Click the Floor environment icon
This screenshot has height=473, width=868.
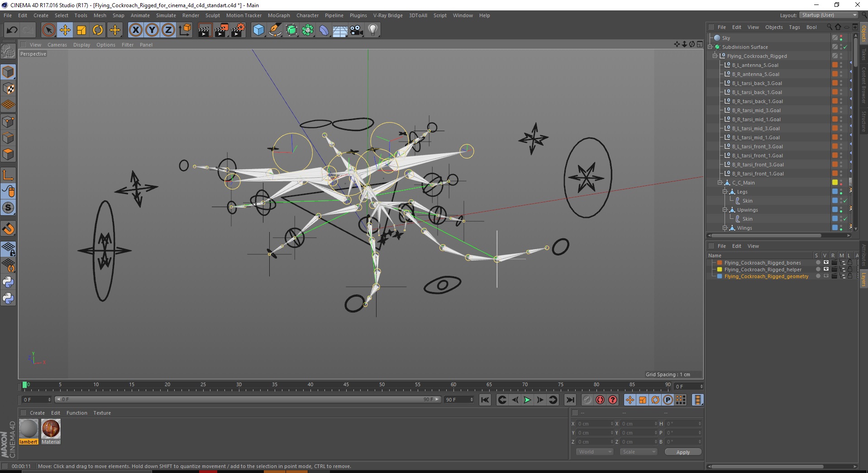click(x=340, y=30)
